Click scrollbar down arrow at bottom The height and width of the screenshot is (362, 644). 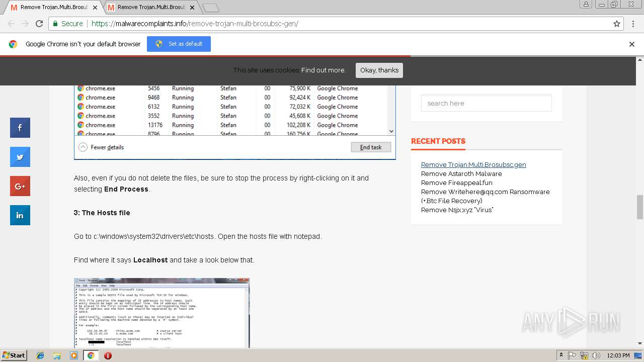point(640,343)
